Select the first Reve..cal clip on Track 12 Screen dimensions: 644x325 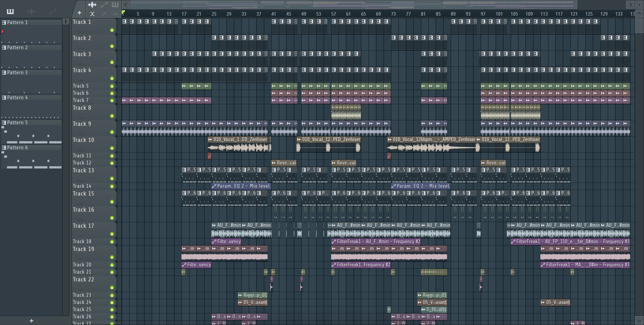(284, 163)
